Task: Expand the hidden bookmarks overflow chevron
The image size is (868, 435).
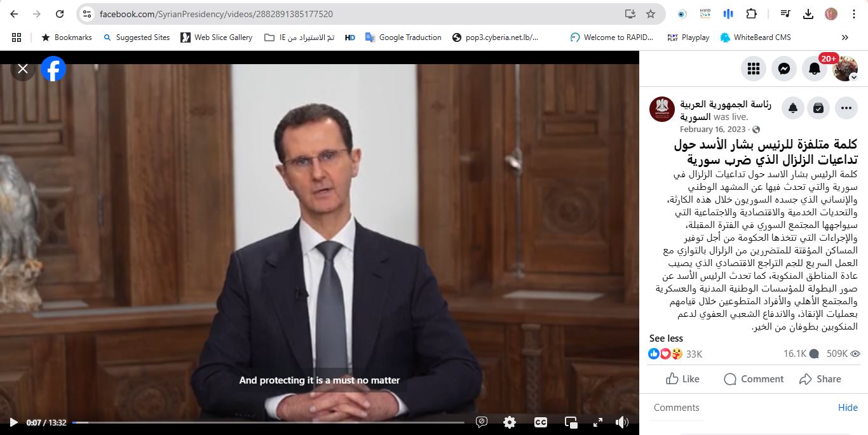Action: tap(844, 37)
